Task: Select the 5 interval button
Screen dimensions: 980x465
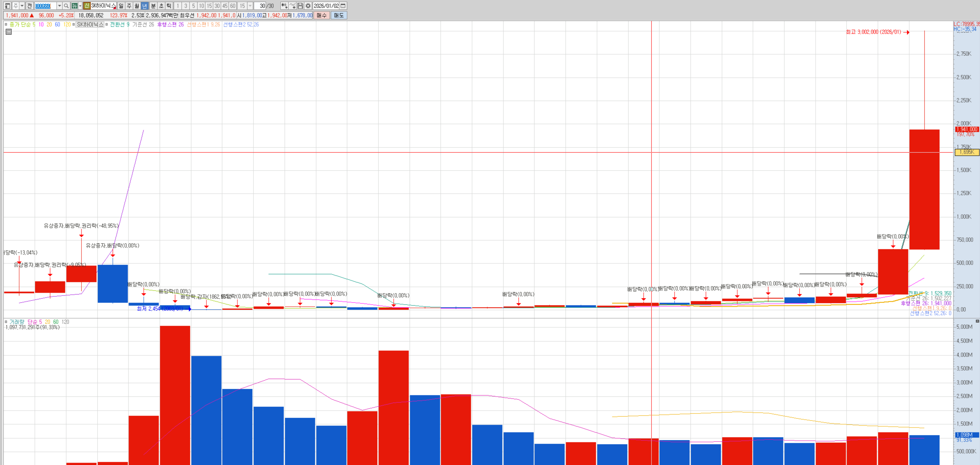Action: pyautogui.click(x=194, y=6)
